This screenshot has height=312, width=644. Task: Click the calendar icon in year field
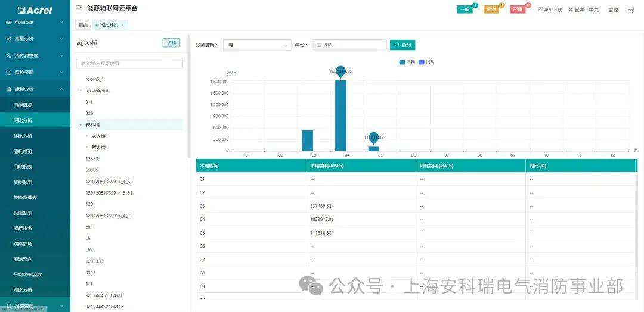318,45
